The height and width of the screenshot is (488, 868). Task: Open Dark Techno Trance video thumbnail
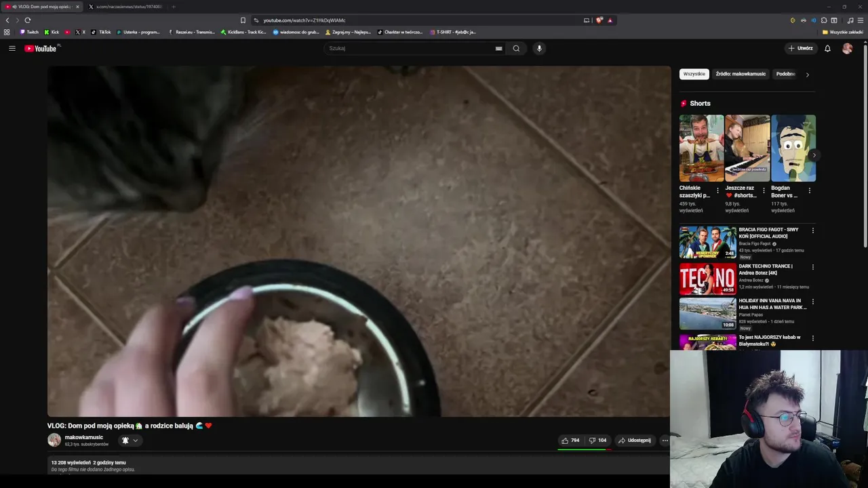point(708,279)
